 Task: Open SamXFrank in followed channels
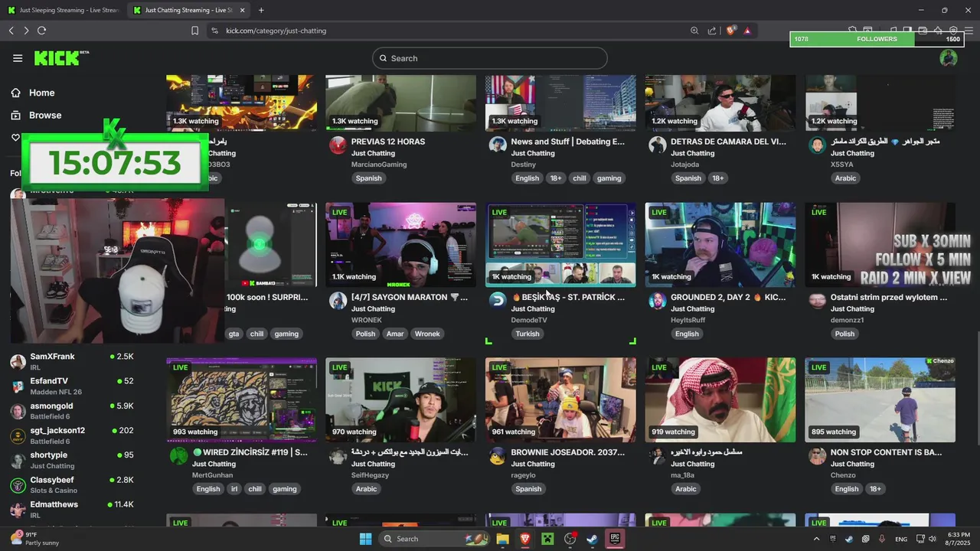pyautogui.click(x=72, y=361)
